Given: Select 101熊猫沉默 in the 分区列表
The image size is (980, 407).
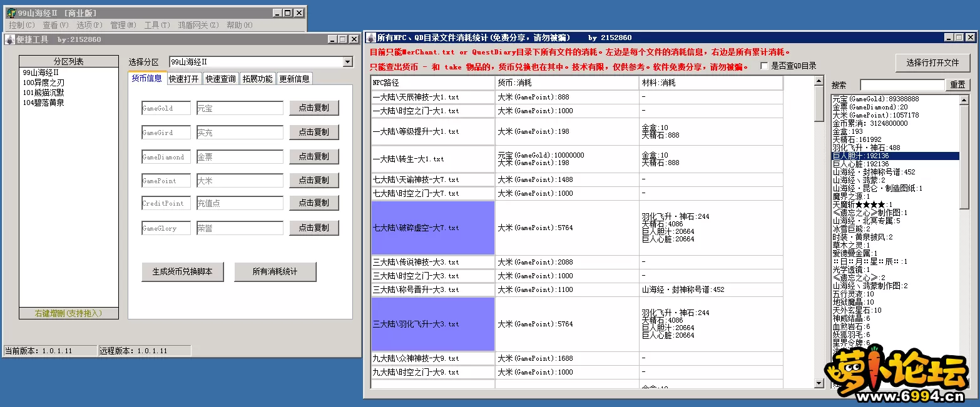Looking at the screenshot, I should (x=69, y=93).
